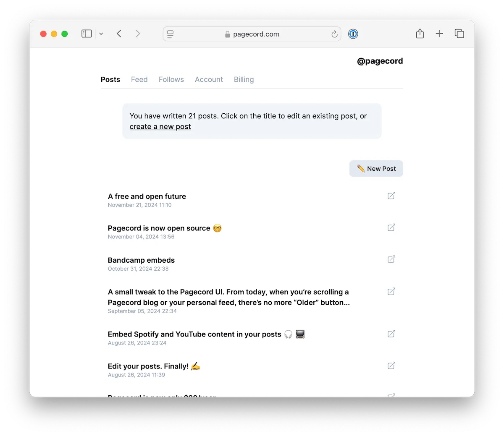
Task: Open external link for 'Pagecord is now open source'
Action: pos(391,227)
